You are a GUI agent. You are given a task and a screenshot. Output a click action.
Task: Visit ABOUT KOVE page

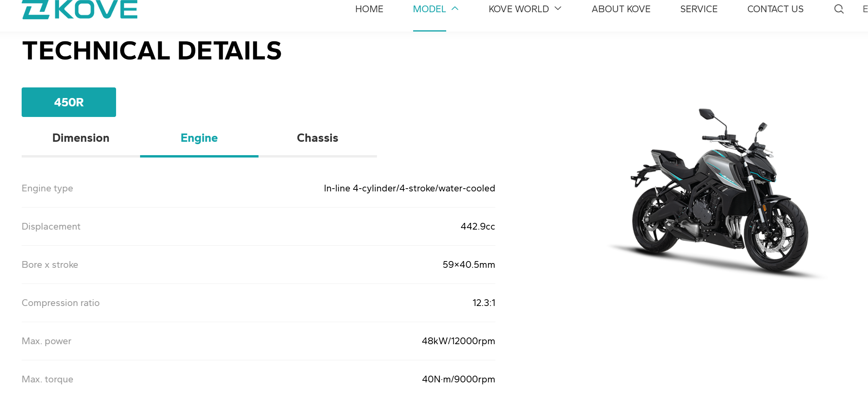pos(621,9)
